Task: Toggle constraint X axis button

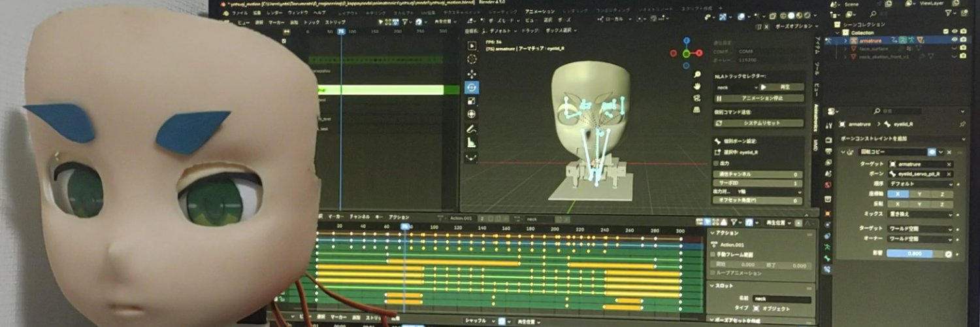Action: click(x=898, y=194)
